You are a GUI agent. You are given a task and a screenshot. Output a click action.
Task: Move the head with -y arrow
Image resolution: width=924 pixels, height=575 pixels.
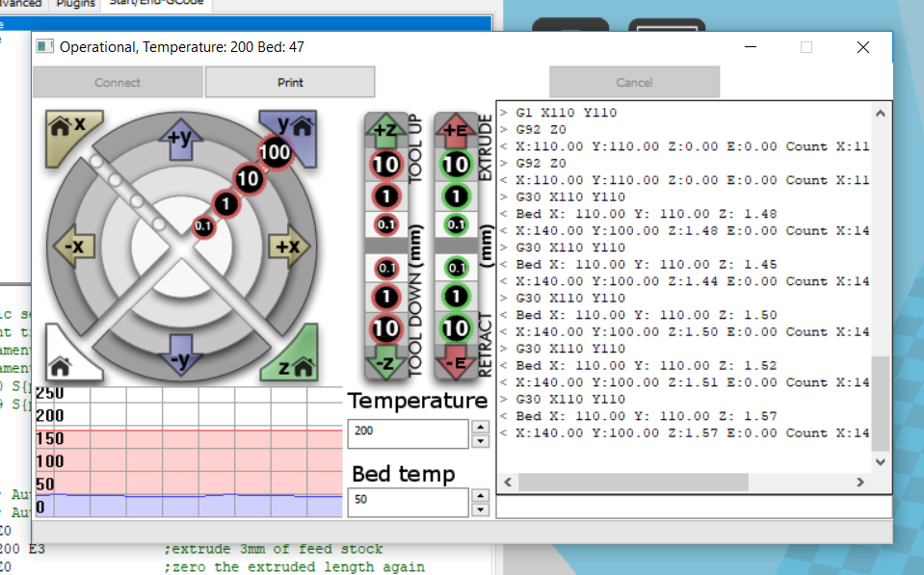(x=179, y=356)
